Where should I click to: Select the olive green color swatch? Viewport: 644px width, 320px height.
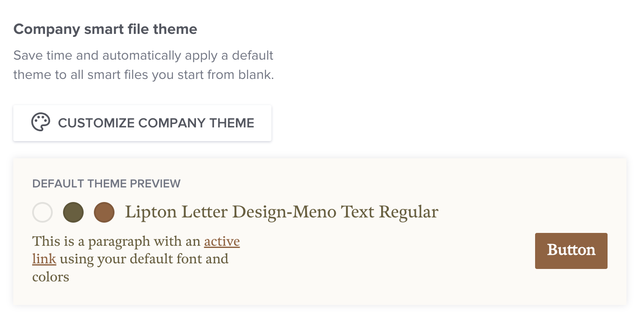73,212
